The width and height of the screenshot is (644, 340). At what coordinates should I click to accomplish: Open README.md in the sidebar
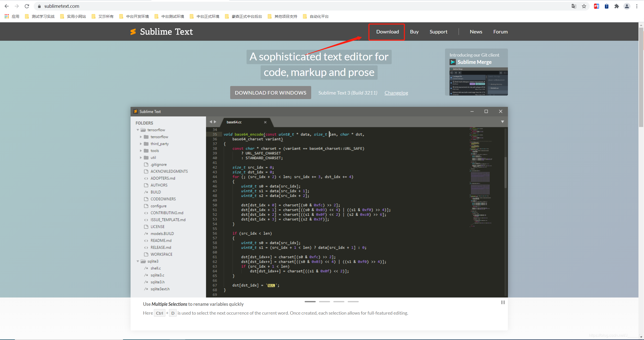[x=161, y=240]
